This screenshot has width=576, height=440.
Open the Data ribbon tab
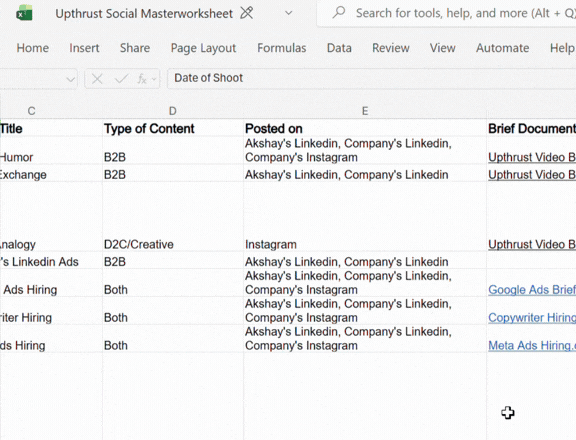(339, 48)
